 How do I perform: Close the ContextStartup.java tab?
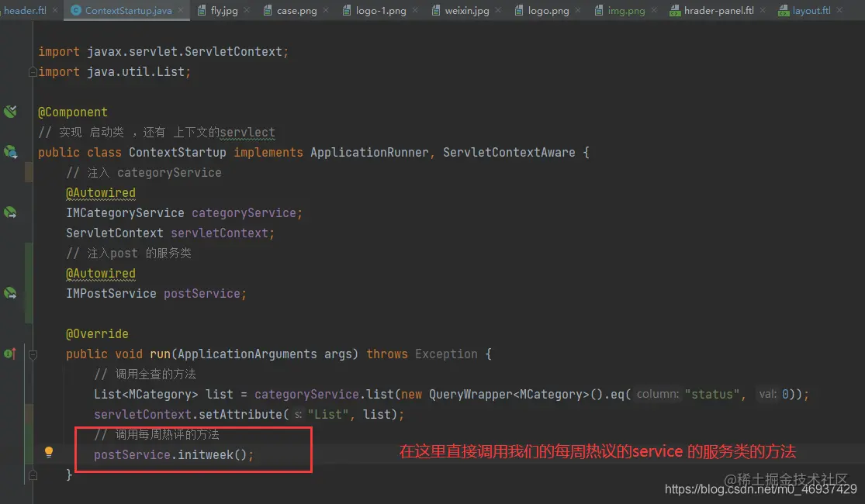[x=181, y=10]
